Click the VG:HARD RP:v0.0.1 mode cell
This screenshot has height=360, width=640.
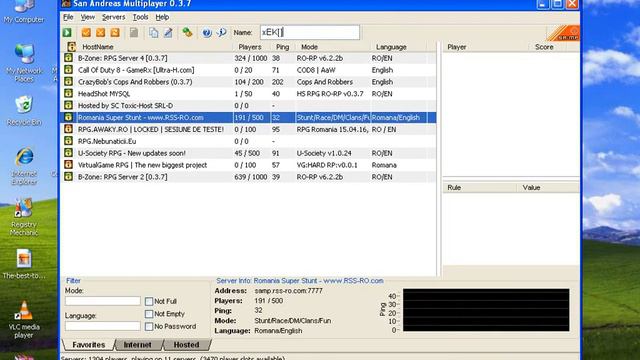click(x=327, y=165)
